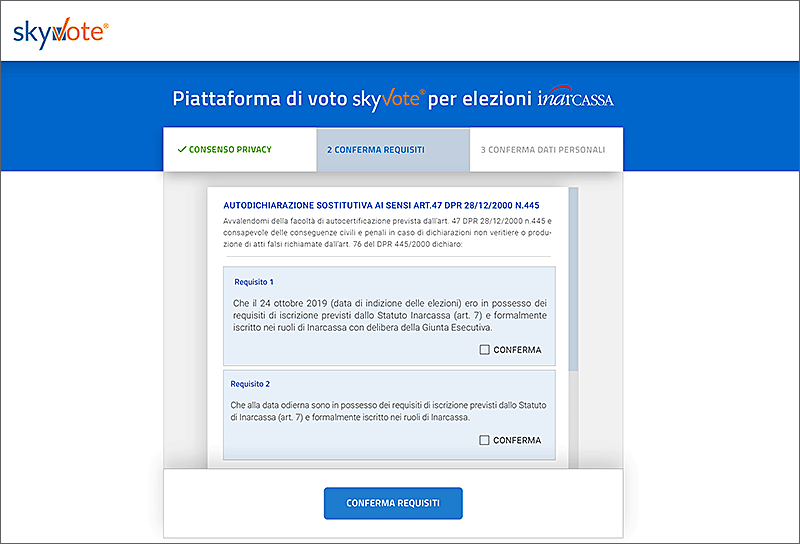
Task: Click the skyvote logo in the top header
Action: (x=61, y=31)
